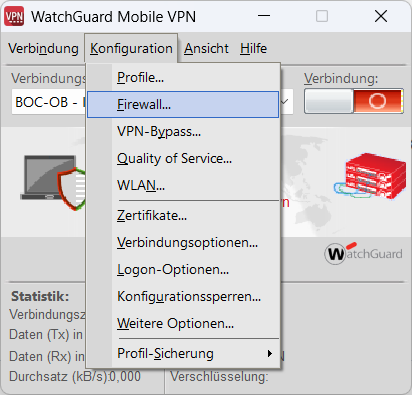Open the Ansicht menu
This screenshot has height=395, width=412.
[x=206, y=49]
